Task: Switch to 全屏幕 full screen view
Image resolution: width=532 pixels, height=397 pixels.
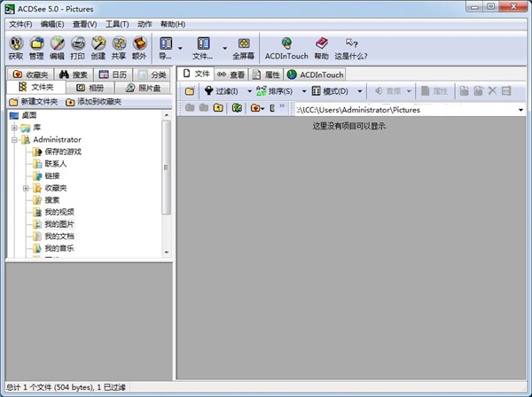Action: point(244,47)
